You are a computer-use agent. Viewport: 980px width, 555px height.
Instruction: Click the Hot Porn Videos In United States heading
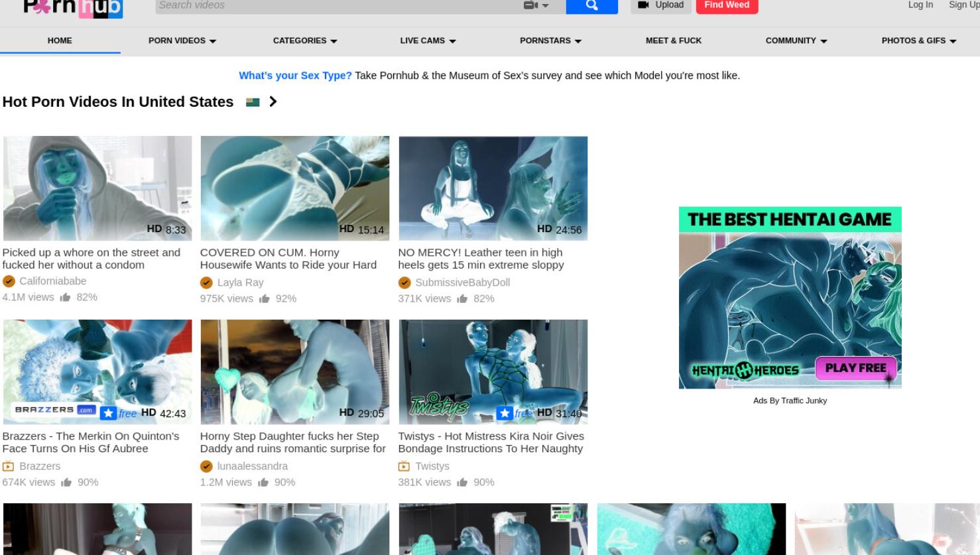pyautogui.click(x=118, y=102)
